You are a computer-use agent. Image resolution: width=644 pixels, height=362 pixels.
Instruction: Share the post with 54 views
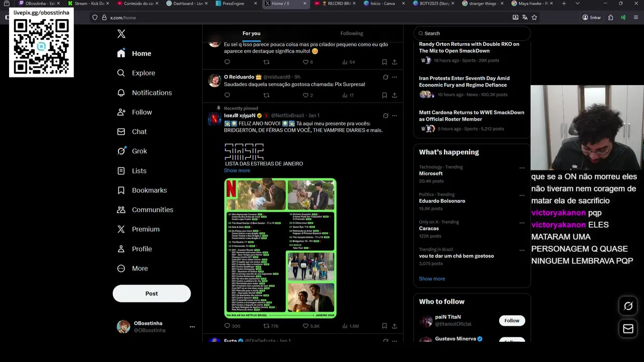click(x=394, y=62)
